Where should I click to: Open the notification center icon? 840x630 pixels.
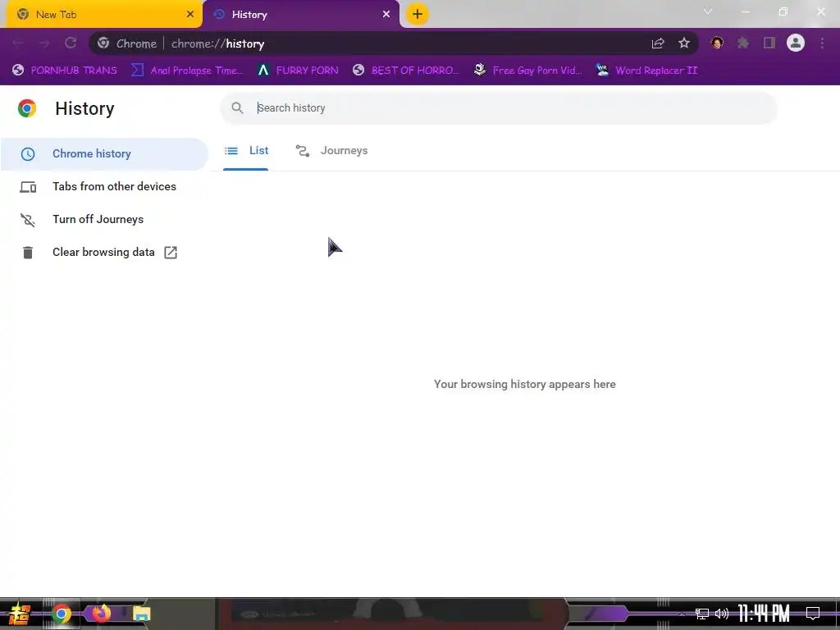[813, 614]
